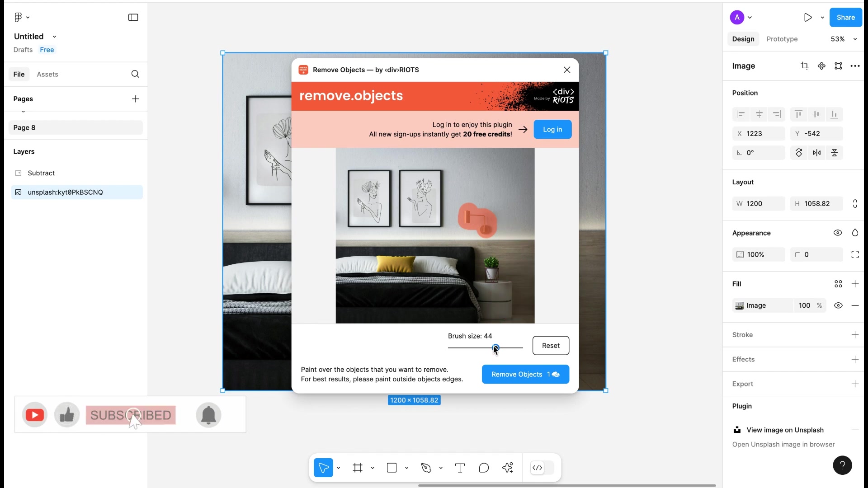Click the use as mask icon
The height and width of the screenshot is (488, 868).
[x=838, y=66]
